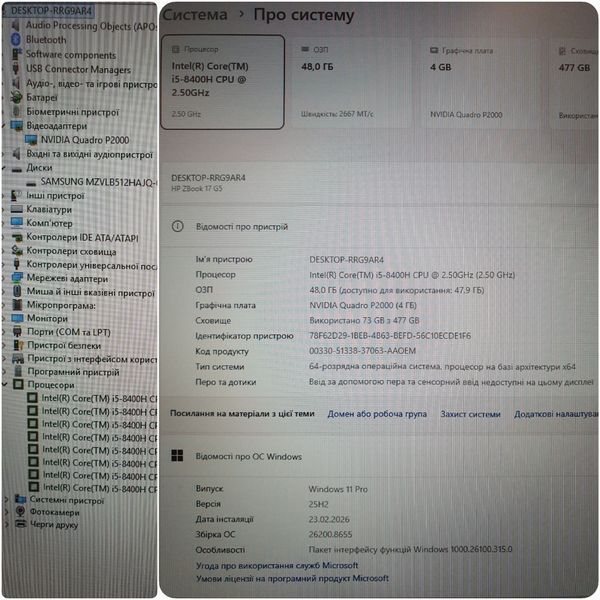
Task: Click the Комп'ютер category icon
Action: (17, 223)
